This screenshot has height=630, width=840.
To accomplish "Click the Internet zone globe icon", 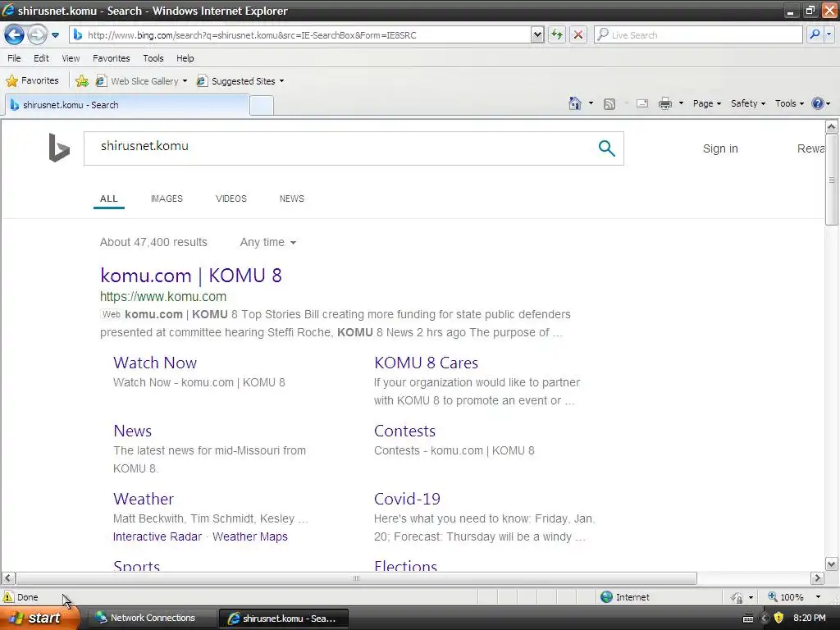I will click(x=606, y=597).
